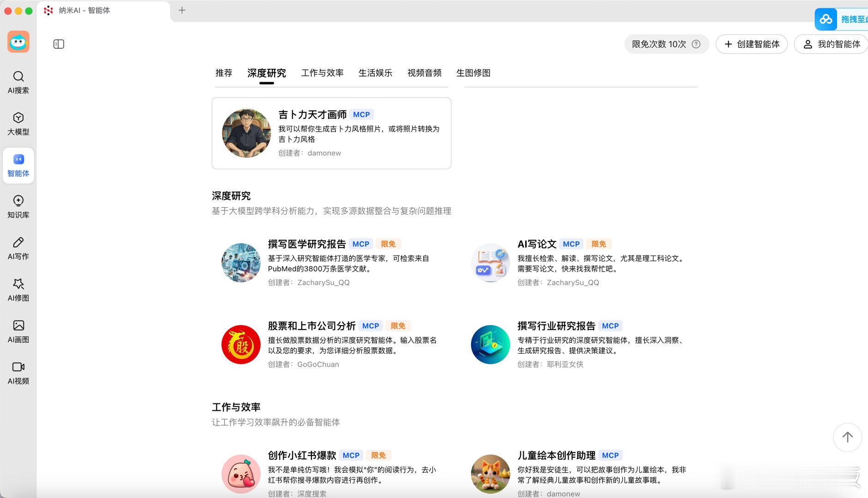Open 撰写行业研究报告 agent title
The height and width of the screenshot is (498, 868).
point(557,326)
